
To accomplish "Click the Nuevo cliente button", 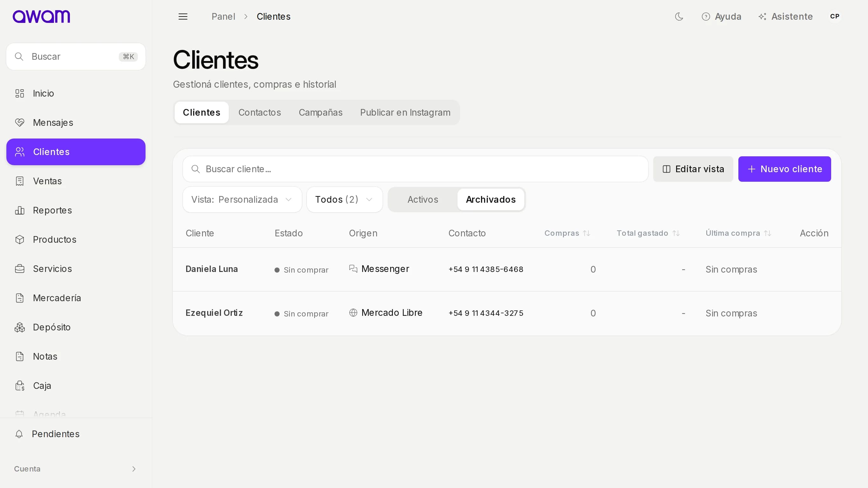I will [784, 169].
